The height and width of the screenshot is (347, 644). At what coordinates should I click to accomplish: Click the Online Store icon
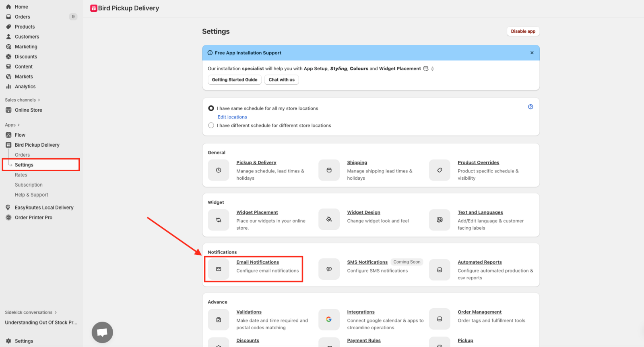coord(8,110)
